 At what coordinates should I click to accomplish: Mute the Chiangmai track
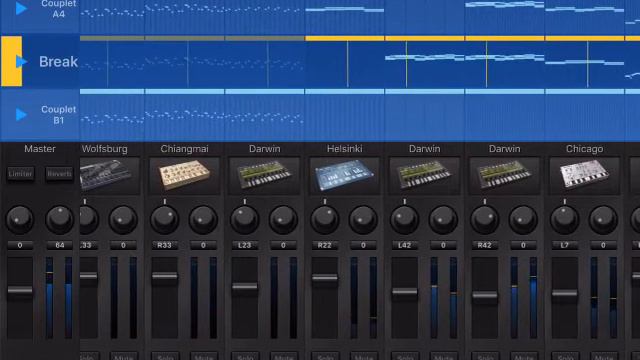[x=204, y=356]
